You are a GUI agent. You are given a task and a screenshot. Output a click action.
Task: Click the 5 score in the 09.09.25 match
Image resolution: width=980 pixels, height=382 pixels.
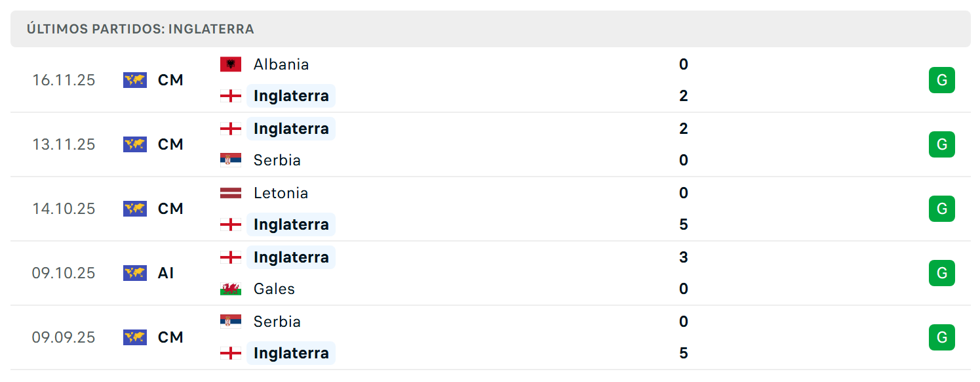click(684, 353)
